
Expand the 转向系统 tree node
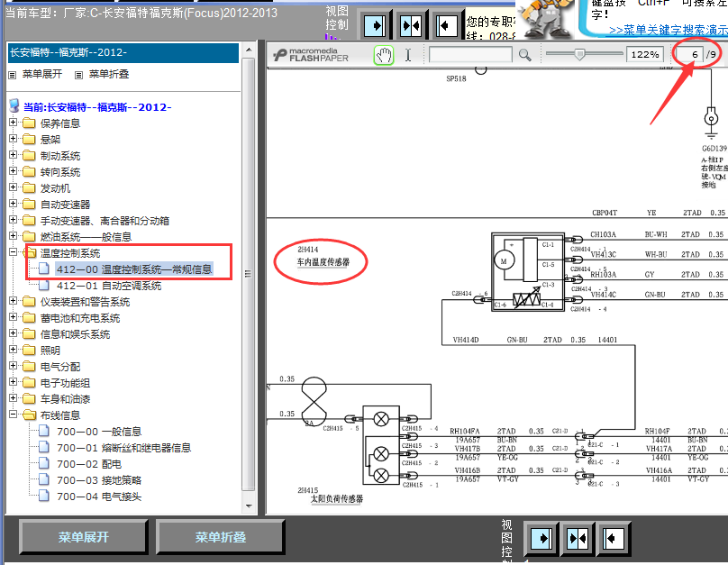[x=13, y=171]
